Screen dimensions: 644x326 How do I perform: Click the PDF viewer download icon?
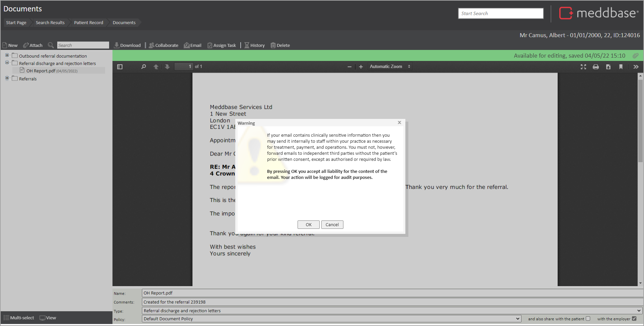(x=608, y=67)
